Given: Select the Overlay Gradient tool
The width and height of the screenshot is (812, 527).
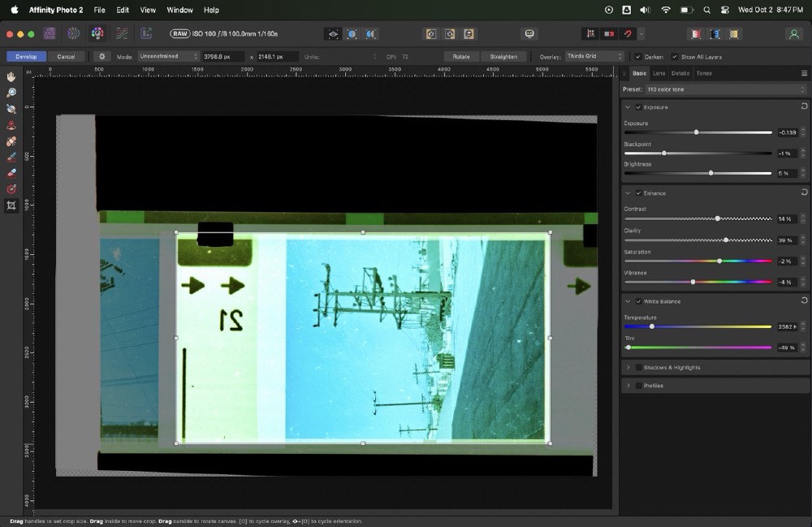Looking at the screenshot, I should point(11,189).
